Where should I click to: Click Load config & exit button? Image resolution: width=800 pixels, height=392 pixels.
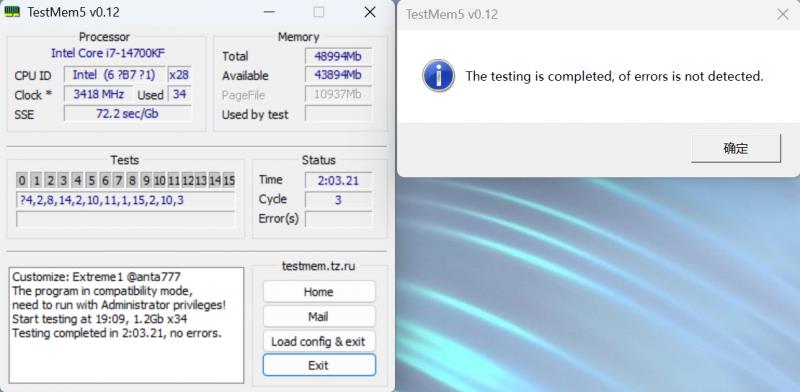click(319, 341)
